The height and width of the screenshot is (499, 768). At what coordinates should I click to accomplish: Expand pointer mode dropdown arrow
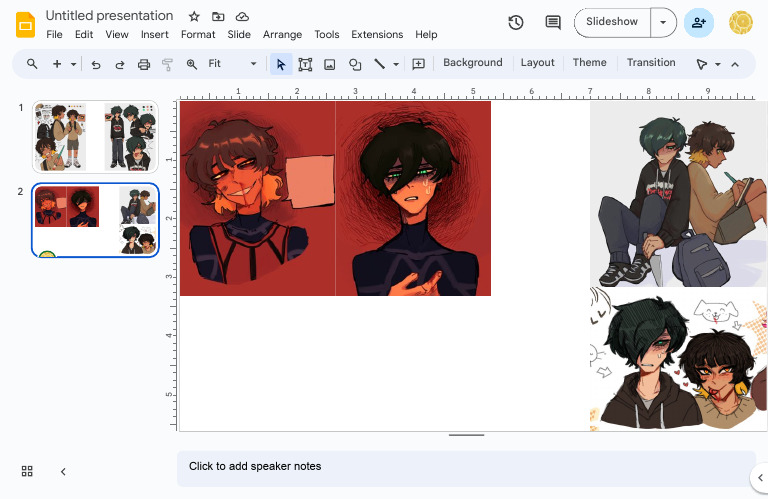pos(718,64)
